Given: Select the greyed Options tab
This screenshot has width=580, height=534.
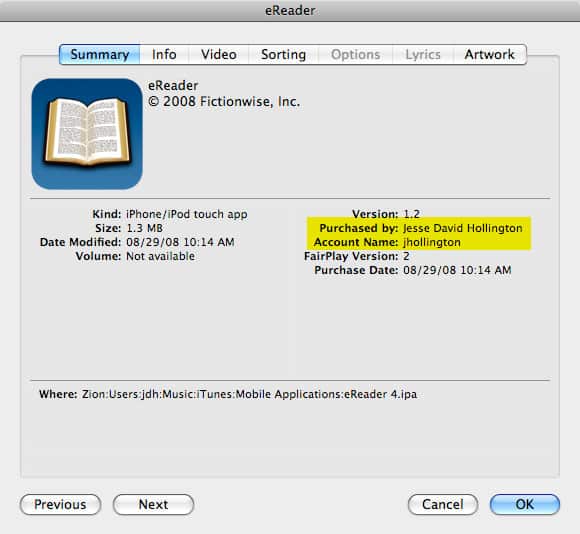Looking at the screenshot, I should (355, 54).
